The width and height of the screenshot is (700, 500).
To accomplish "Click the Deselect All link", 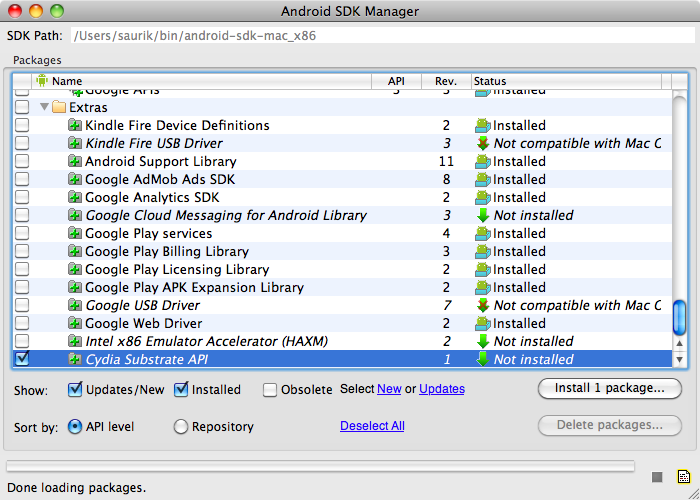I will coord(372,426).
